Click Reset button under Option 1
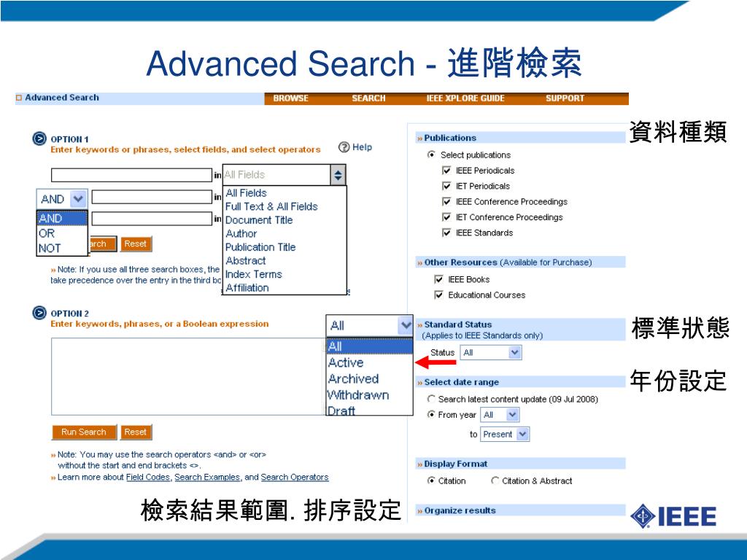Image resolution: width=747 pixels, height=560 pixels. pos(136,244)
